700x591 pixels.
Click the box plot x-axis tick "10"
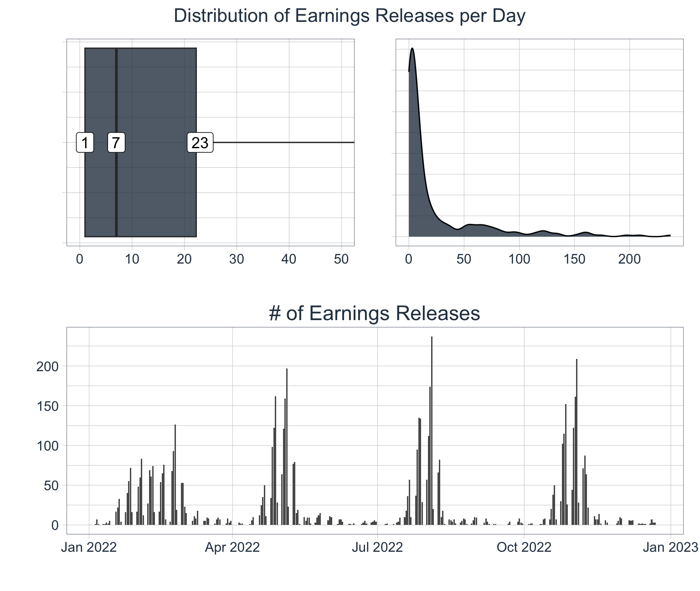click(x=132, y=259)
